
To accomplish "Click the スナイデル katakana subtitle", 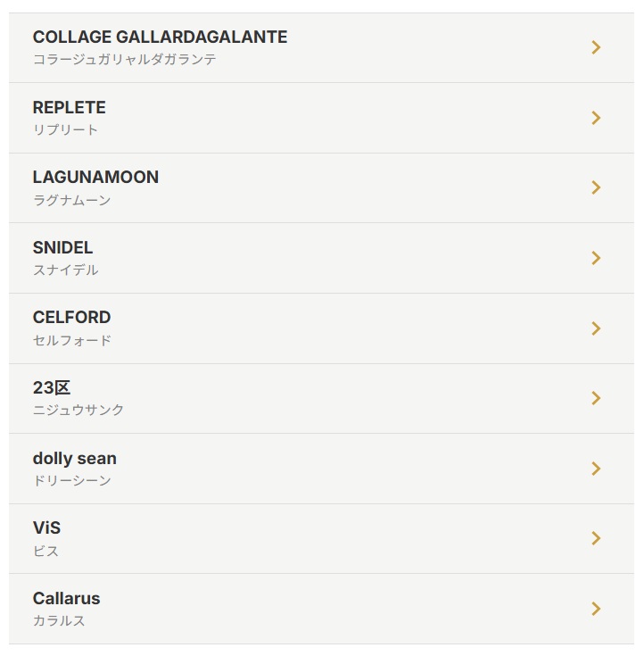I will click(65, 270).
